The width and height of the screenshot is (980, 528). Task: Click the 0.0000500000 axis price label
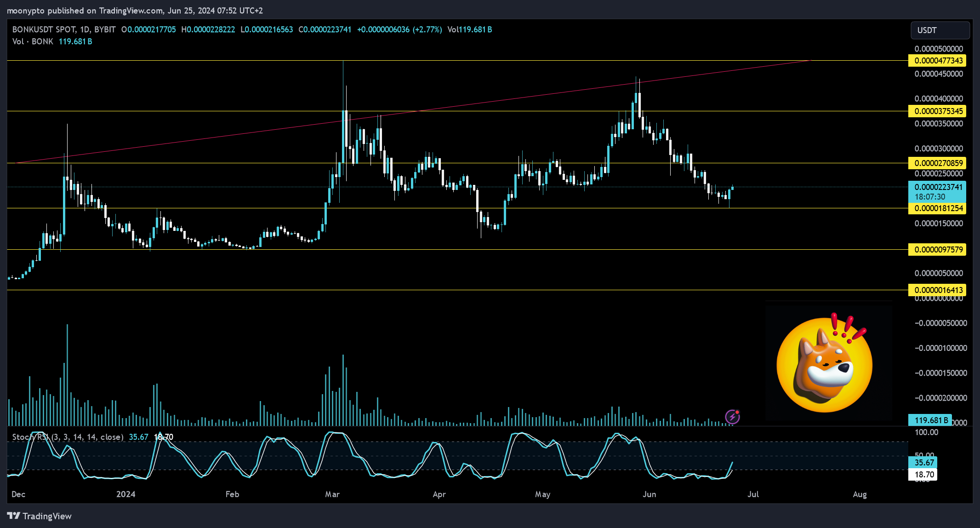(x=939, y=49)
